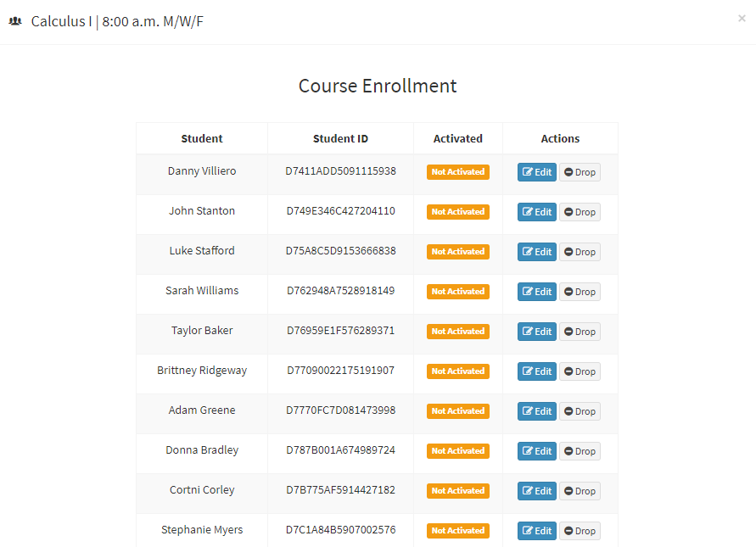This screenshot has width=756, height=547.
Task: Click the group icon beside Calculus I title
Action: (x=15, y=21)
